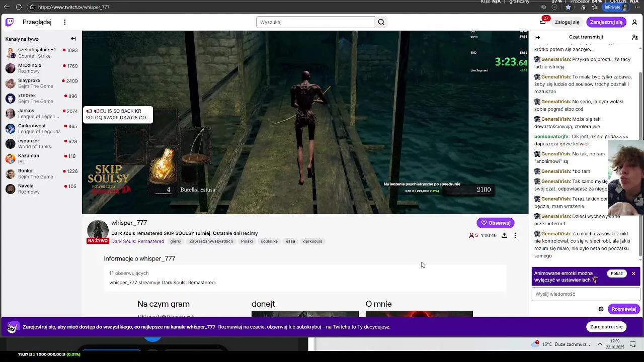Click Pokaż in animated emotes notice

click(617, 274)
